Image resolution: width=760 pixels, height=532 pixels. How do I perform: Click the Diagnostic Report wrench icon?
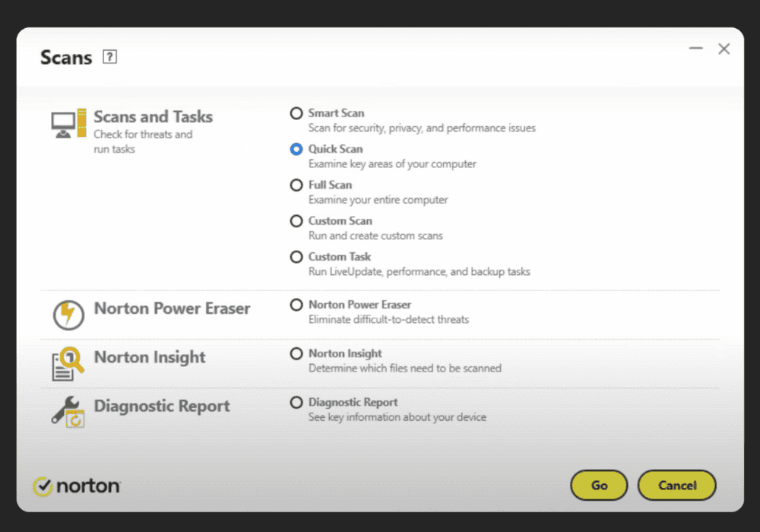pos(68,411)
